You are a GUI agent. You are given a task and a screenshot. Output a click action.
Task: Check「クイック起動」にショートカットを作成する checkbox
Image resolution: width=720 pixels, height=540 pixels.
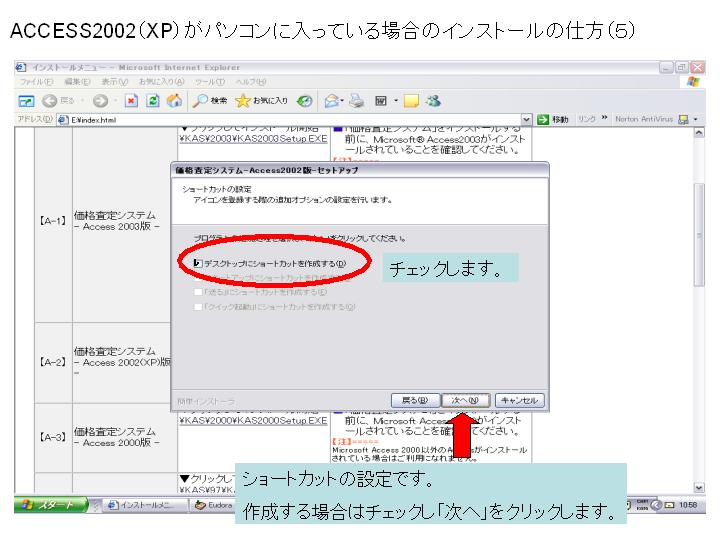[198, 307]
